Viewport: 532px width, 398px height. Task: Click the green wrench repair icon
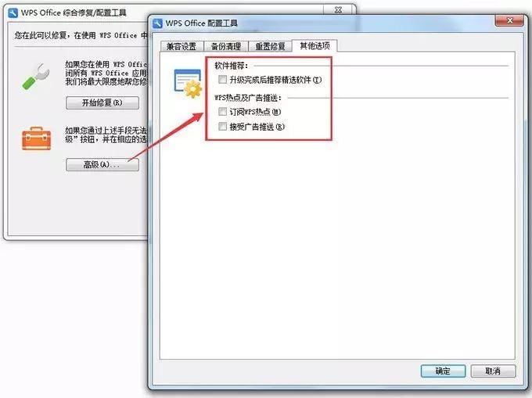click(36, 77)
